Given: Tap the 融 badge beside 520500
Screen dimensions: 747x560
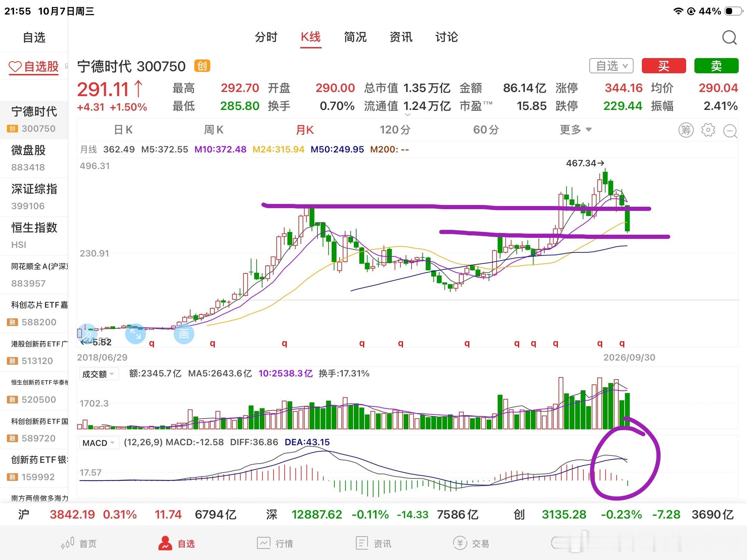Looking at the screenshot, I should coord(12,400).
